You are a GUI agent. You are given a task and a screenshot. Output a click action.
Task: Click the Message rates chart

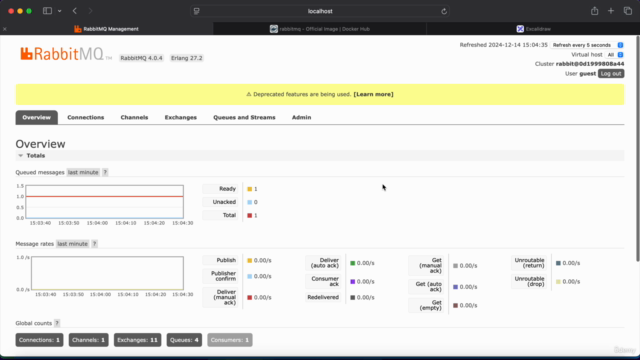click(x=107, y=273)
